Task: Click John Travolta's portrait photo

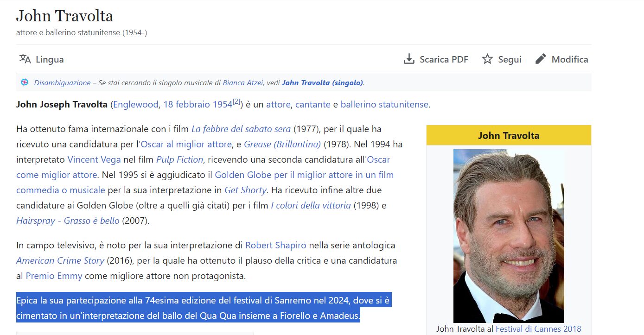Action: (509, 236)
